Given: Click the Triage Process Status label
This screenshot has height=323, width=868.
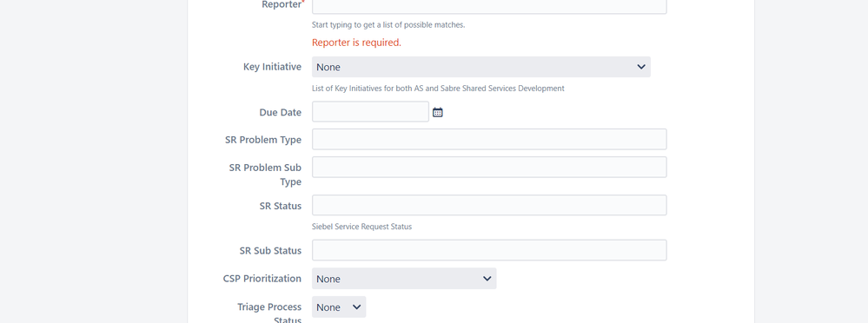Looking at the screenshot, I should (269, 313).
